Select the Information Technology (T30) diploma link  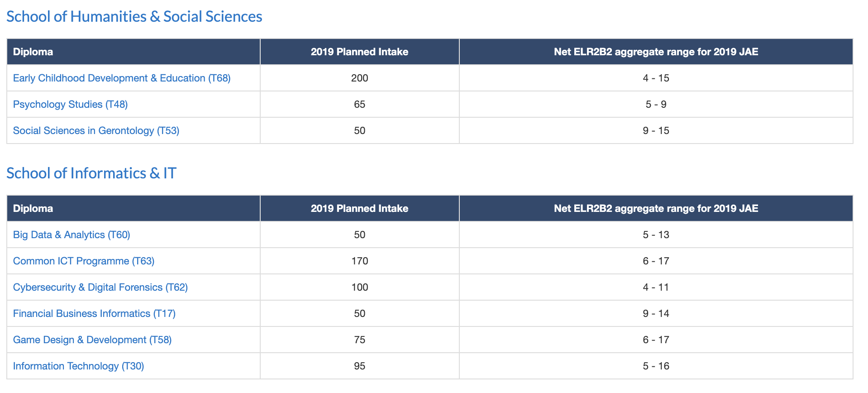pos(78,366)
